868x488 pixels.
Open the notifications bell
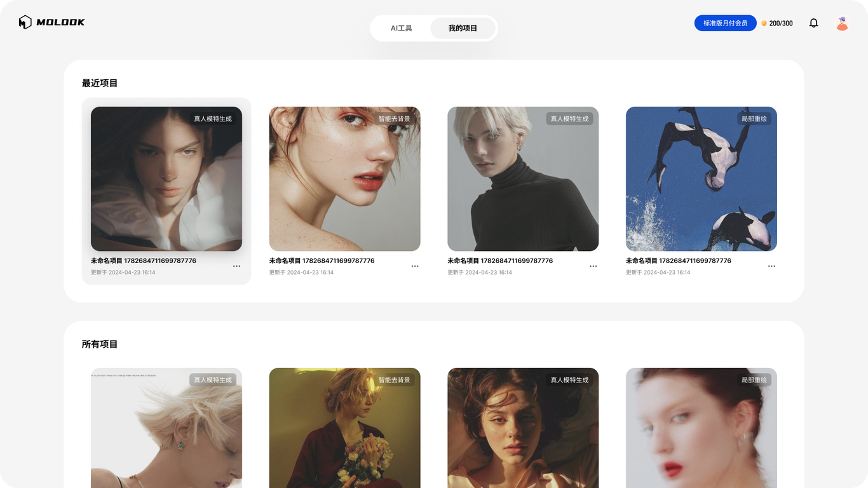[x=813, y=23]
